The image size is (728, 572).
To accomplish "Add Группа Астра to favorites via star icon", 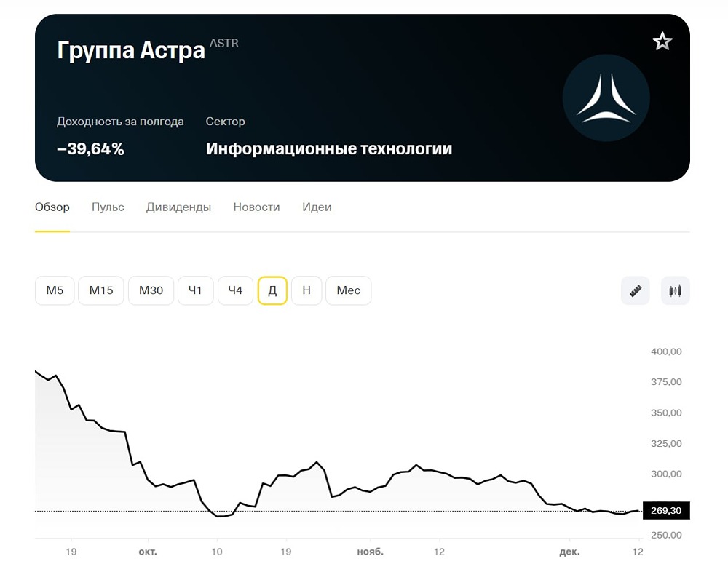I will click(x=662, y=41).
